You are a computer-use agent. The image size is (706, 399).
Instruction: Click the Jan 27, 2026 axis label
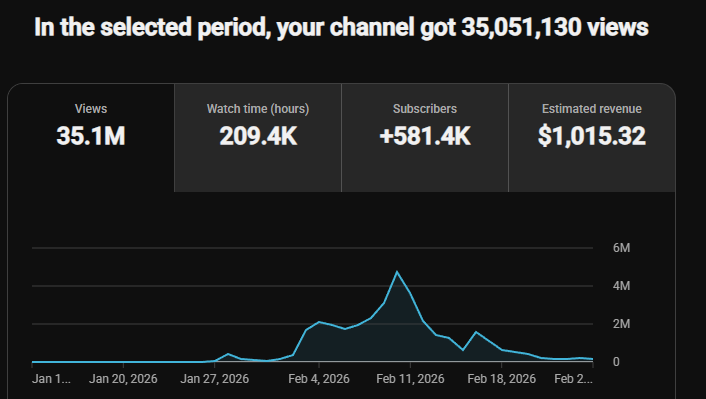point(214,379)
